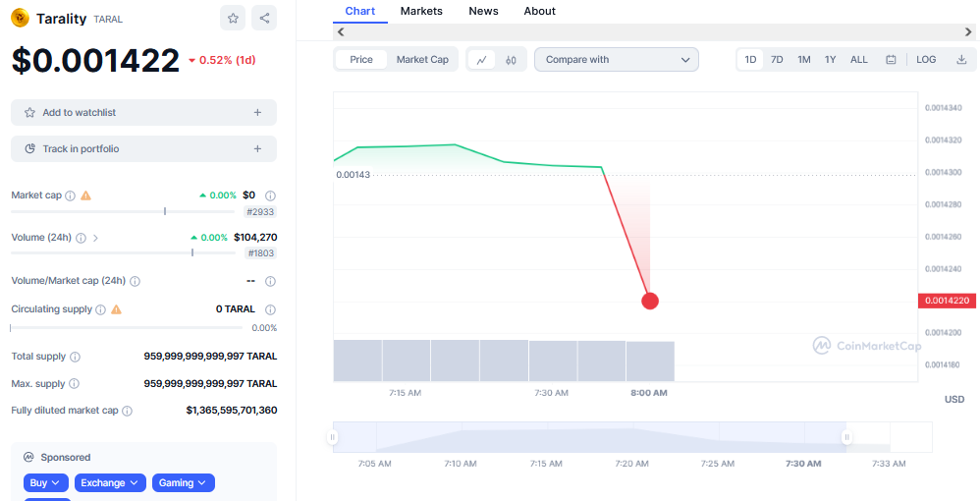Select the 1M time range
The height and width of the screenshot is (501, 980).
[x=804, y=59]
